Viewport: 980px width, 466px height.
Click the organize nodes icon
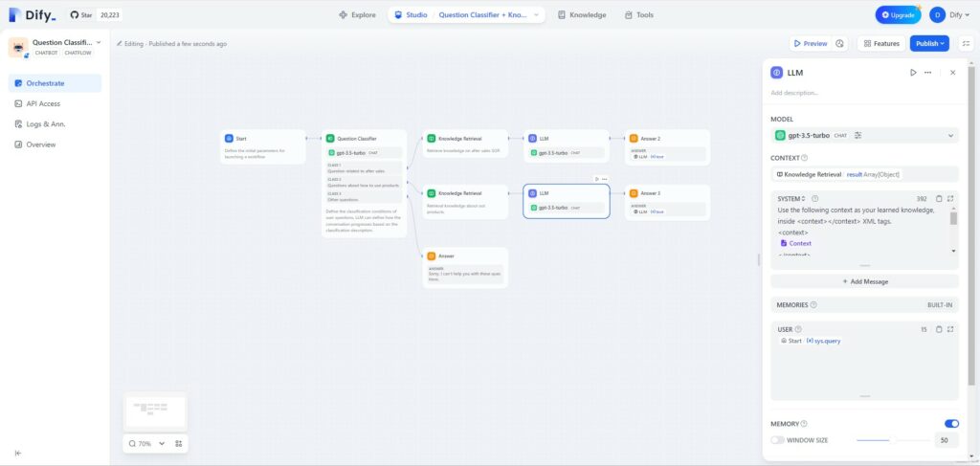pos(178,443)
